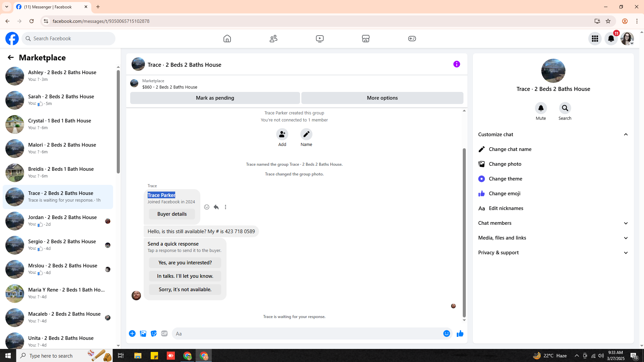Open the emoji picker in composer
The image size is (644, 362).
pyautogui.click(x=447, y=333)
